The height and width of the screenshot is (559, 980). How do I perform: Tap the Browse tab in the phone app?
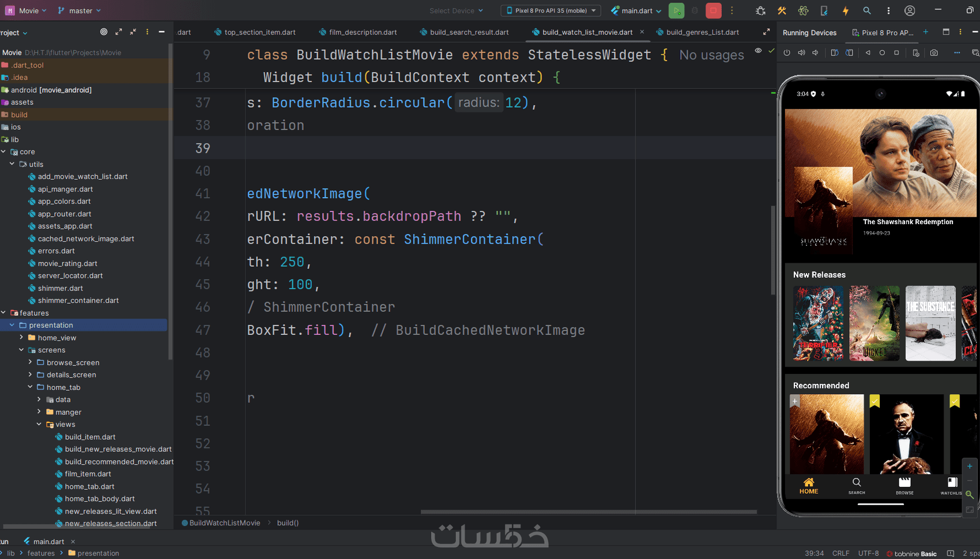coord(904,486)
